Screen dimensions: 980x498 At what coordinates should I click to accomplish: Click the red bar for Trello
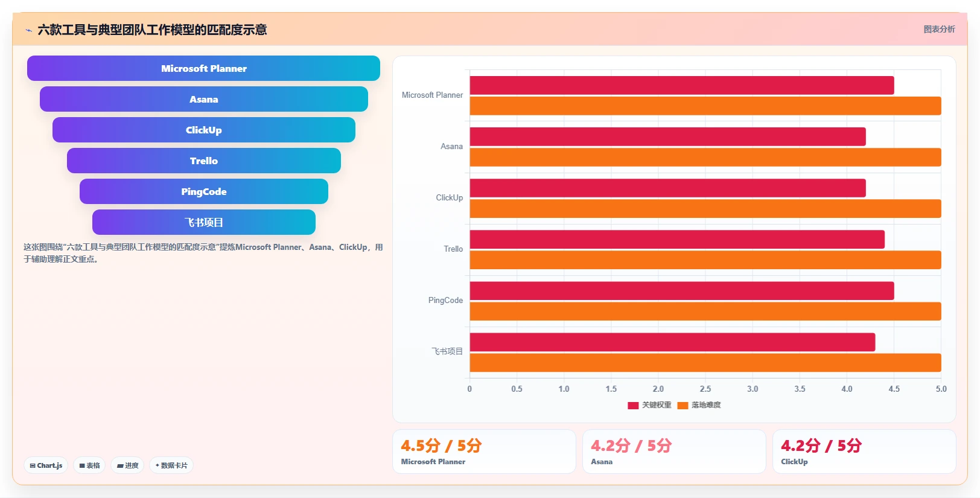tap(677, 239)
